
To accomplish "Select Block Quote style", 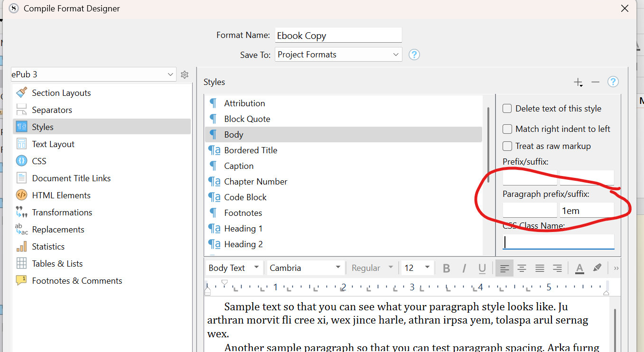I will pos(344,119).
